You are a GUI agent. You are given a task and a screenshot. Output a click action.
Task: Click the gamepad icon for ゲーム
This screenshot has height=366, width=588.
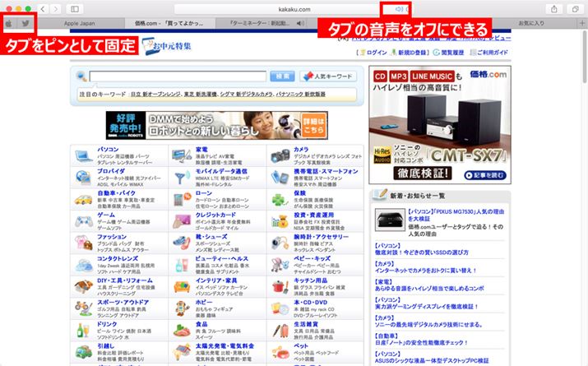click(83, 221)
